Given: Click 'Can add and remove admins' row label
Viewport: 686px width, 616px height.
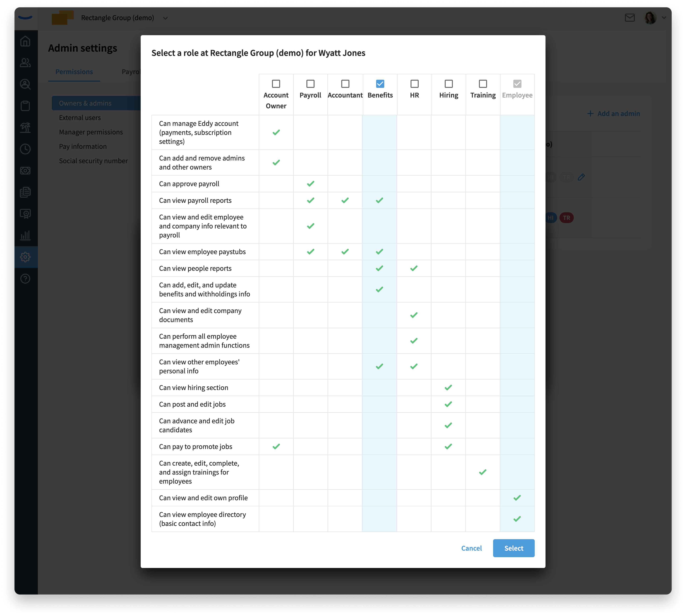Looking at the screenshot, I should [202, 162].
